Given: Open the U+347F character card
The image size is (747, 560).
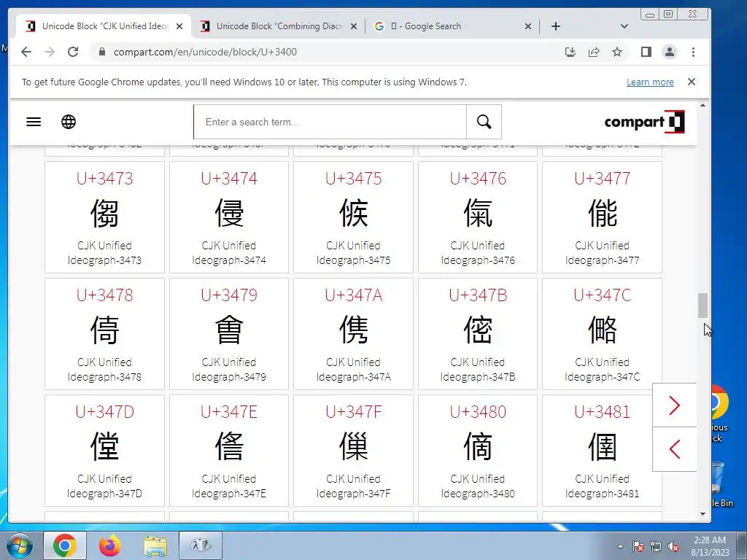Looking at the screenshot, I should pyautogui.click(x=354, y=451).
